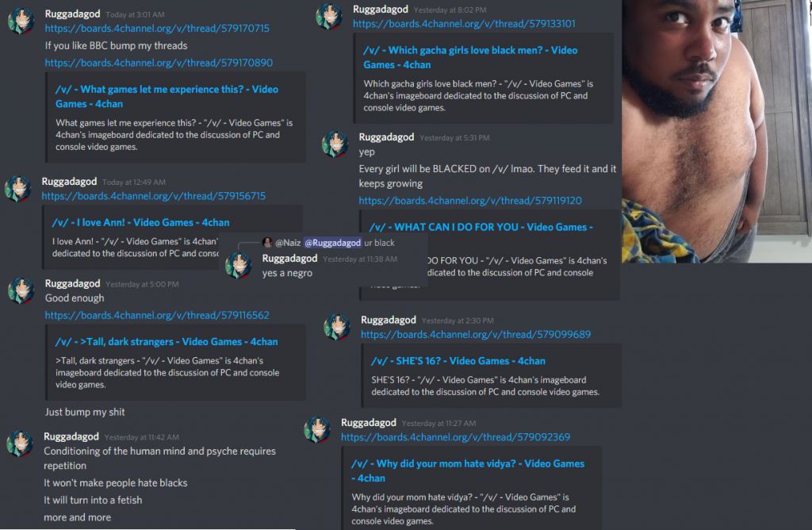Image resolution: width=812 pixels, height=530 pixels.
Task: Click '>Tall, dark strangers' embed title
Action: [167, 341]
